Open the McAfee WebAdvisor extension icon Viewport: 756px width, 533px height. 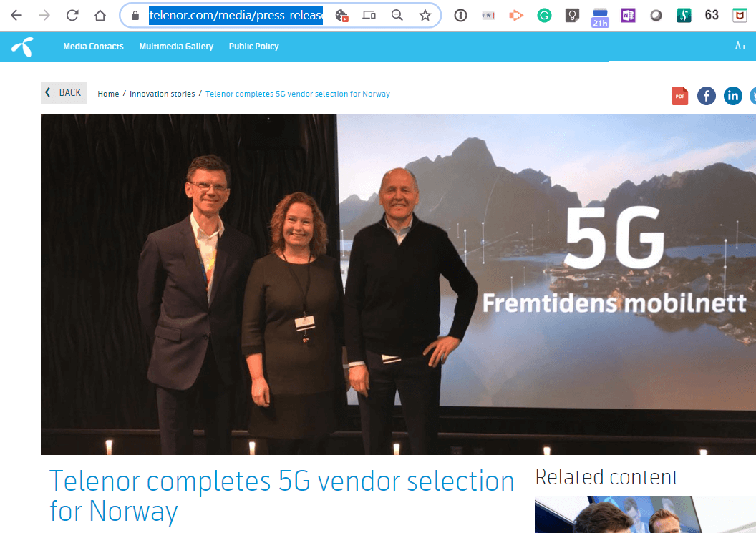tap(740, 14)
